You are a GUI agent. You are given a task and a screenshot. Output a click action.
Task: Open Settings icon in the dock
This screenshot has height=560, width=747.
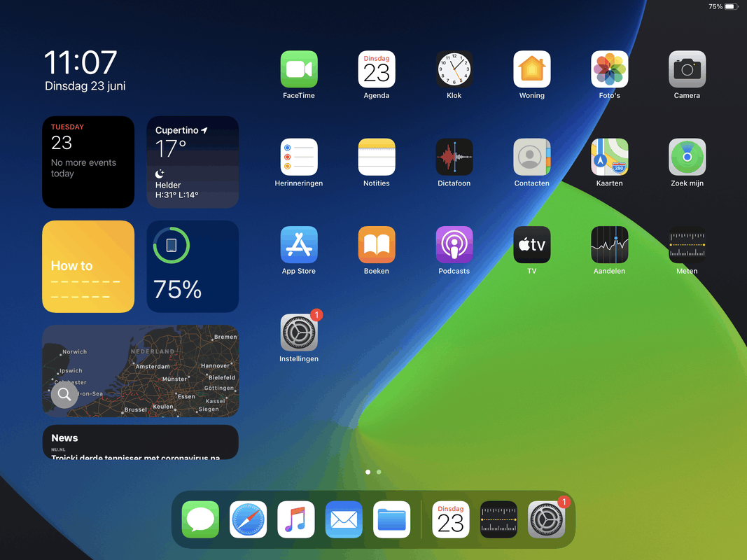(547, 519)
